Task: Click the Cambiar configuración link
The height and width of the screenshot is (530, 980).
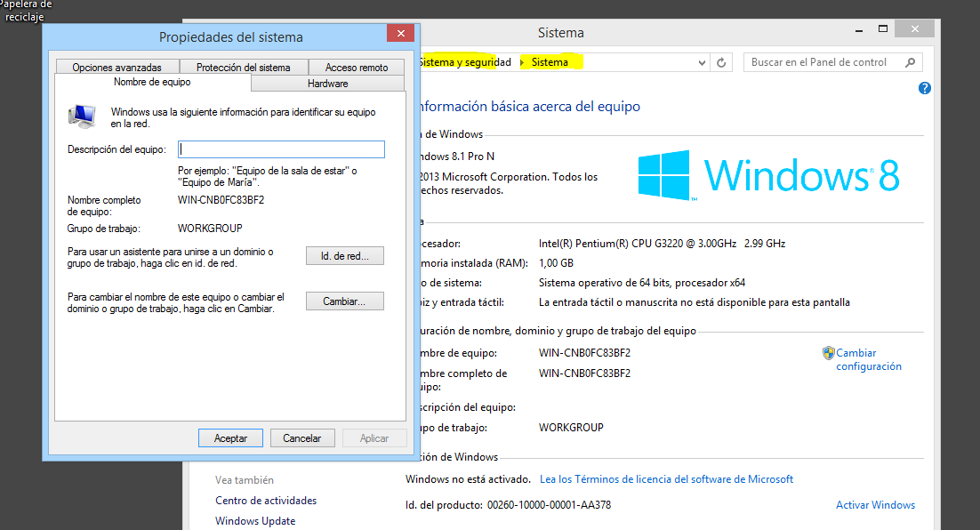Action: pyautogui.click(x=869, y=359)
